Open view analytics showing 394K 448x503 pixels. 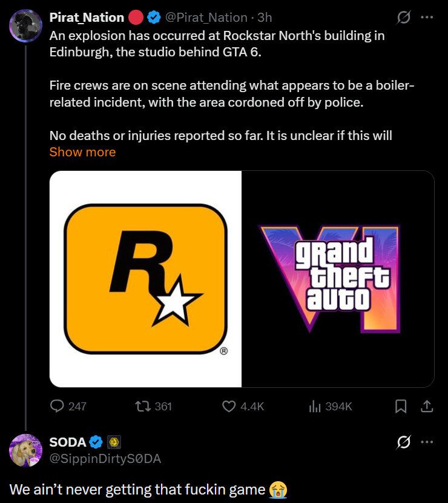pos(314,407)
